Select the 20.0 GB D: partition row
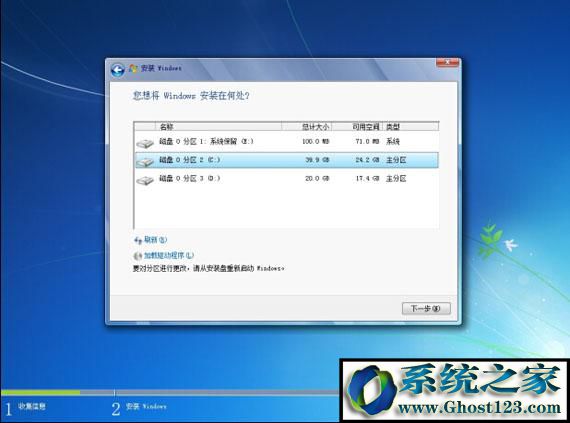 coord(286,178)
